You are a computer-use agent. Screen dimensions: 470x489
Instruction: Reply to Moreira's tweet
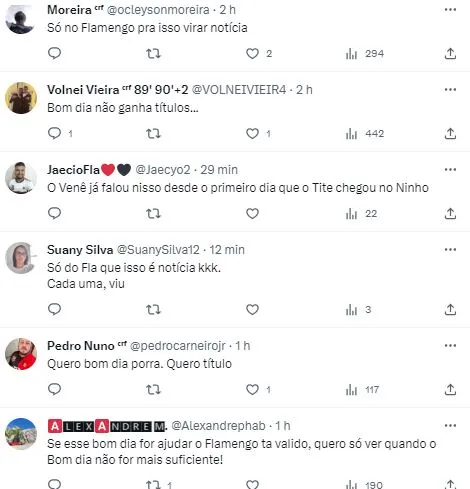[54, 53]
